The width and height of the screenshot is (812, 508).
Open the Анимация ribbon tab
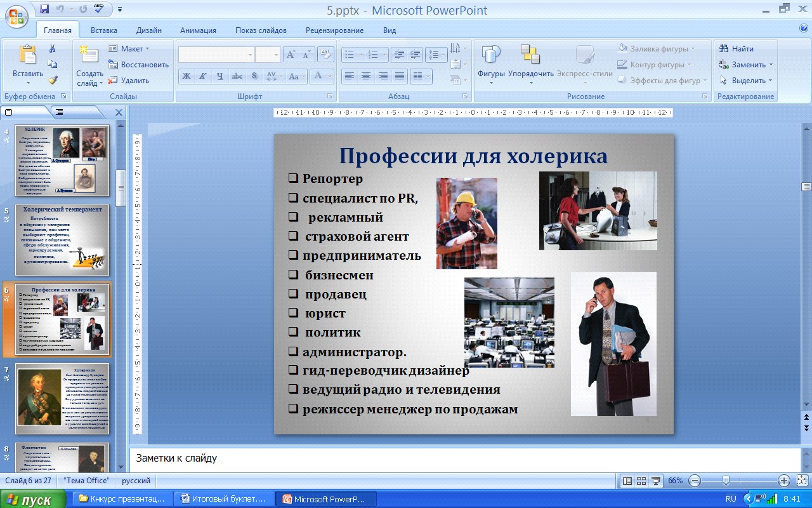coord(198,30)
